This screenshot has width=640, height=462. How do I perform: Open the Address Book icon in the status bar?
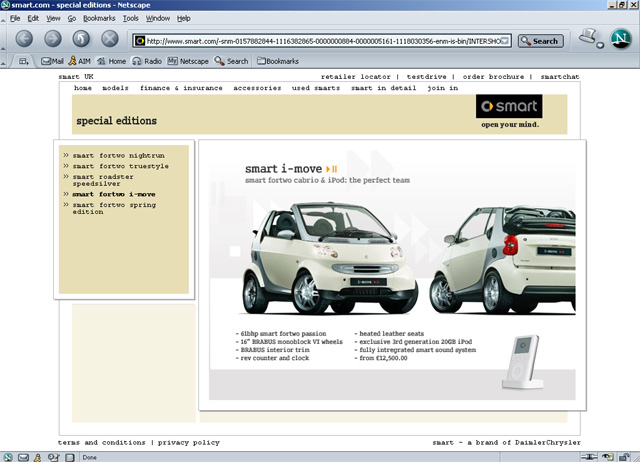point(70,458)
